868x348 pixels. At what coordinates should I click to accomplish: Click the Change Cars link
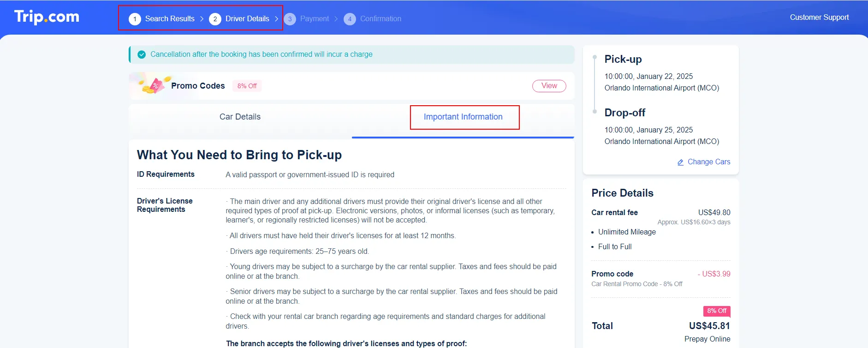(708, 162)
